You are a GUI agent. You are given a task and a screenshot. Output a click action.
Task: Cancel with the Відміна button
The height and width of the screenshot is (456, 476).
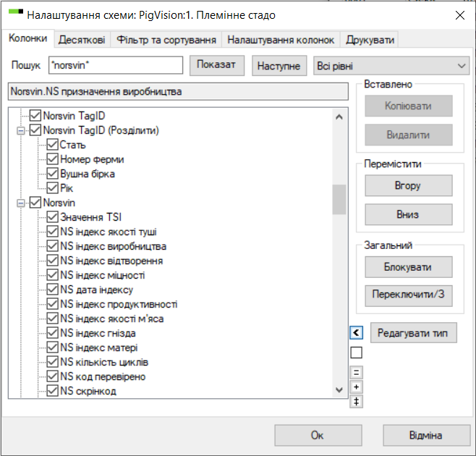tap(426, 435)
